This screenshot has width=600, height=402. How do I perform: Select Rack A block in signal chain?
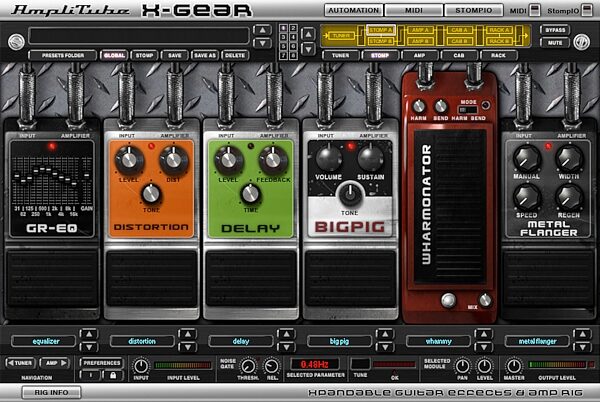499,30
